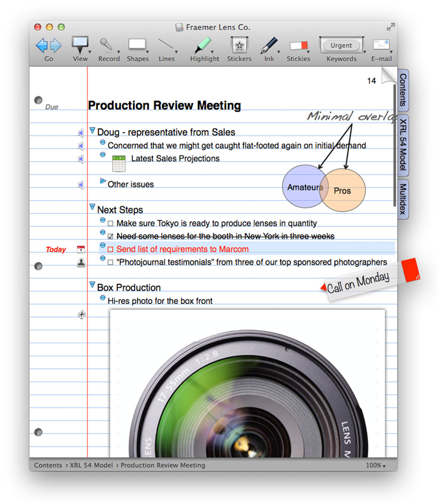Open the View toolbar icon

coord(79,45)
